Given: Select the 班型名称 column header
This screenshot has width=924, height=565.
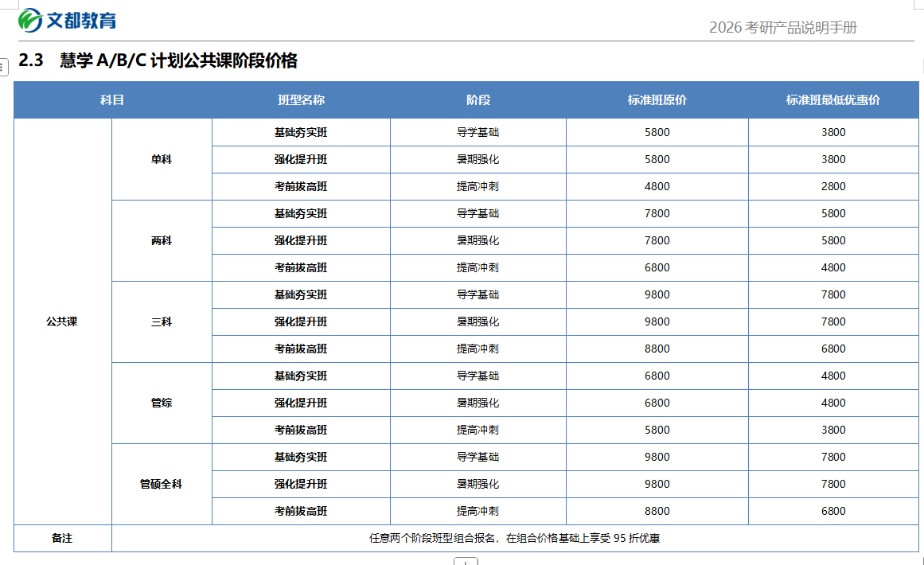Looking at the screenshot, I should [301, 100].
